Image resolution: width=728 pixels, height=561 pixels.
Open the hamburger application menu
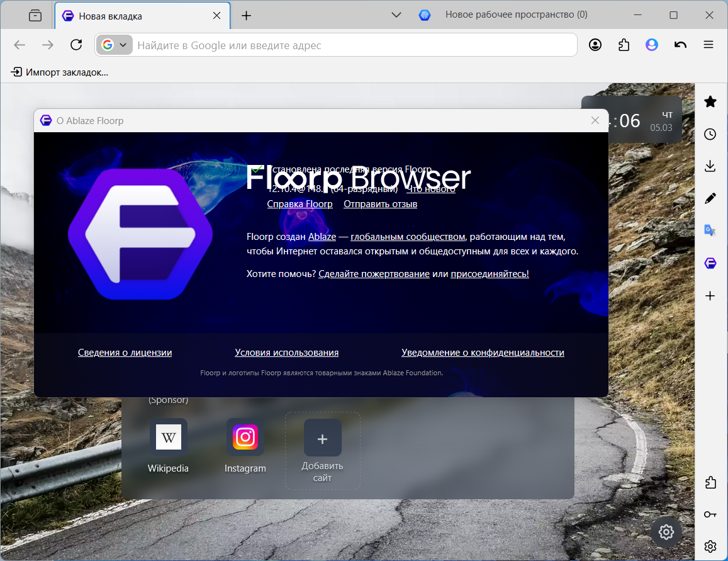(708, 45)
